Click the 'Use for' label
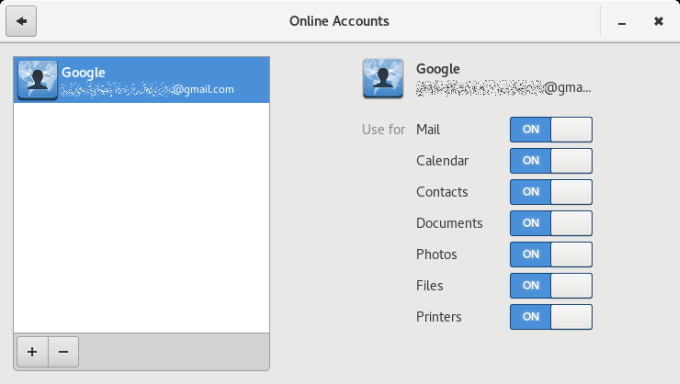 (383, 129)
